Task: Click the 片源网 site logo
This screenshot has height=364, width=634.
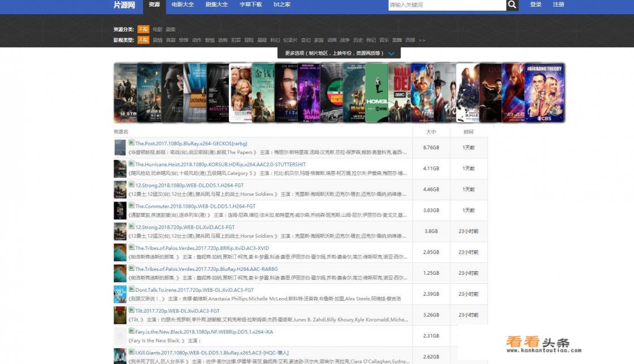Action: pos(124,5)
